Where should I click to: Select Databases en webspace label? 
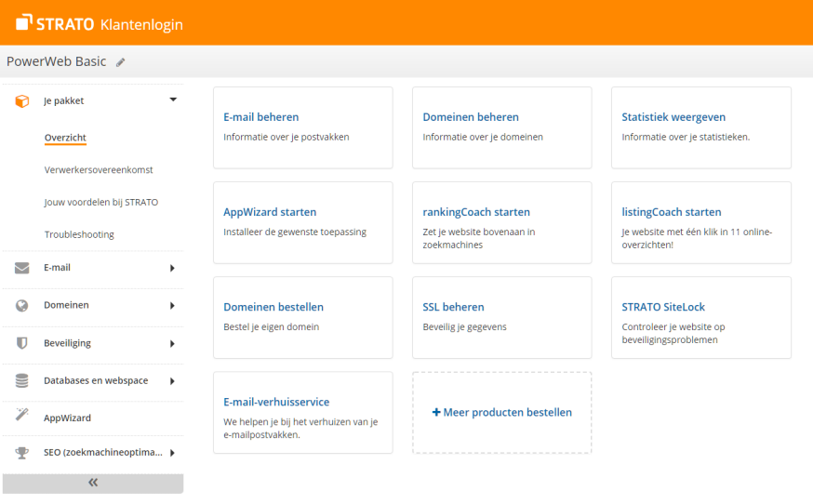coord(96,380)
